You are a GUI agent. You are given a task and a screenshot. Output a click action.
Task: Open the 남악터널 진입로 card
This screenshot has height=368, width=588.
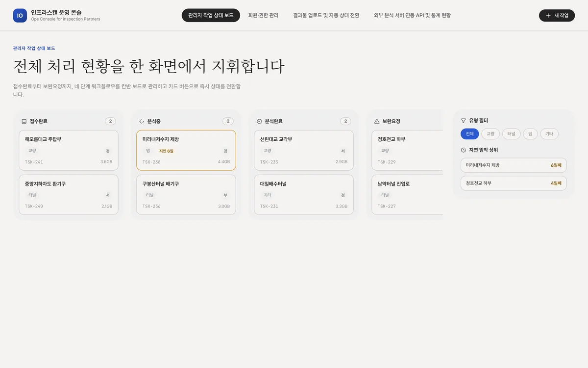407,195
